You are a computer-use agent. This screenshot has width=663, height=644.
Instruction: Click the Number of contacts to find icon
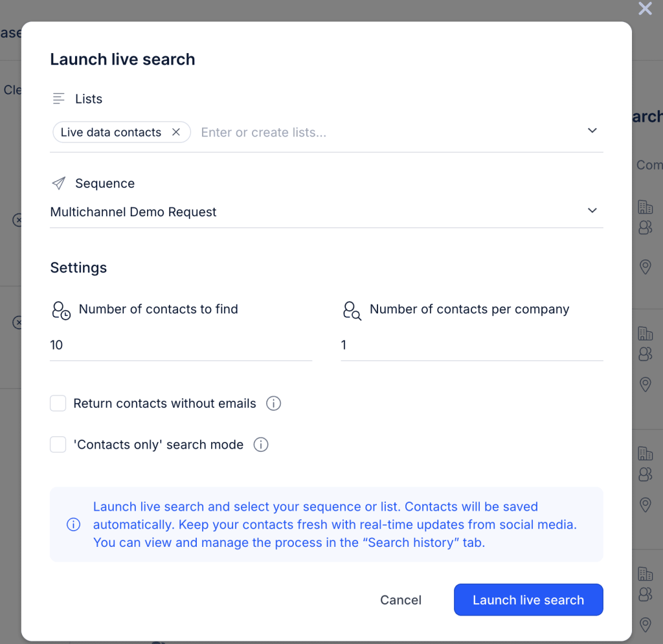pos(61,310)
